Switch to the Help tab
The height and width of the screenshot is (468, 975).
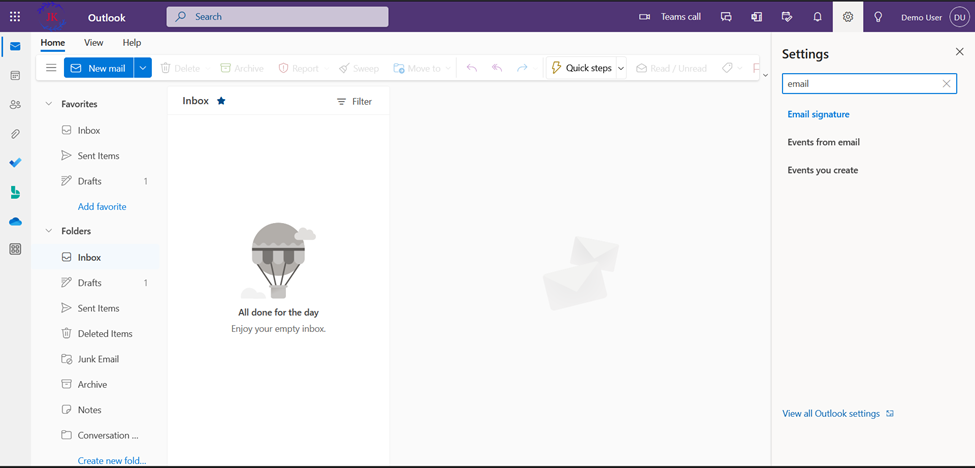click(132, 43)
